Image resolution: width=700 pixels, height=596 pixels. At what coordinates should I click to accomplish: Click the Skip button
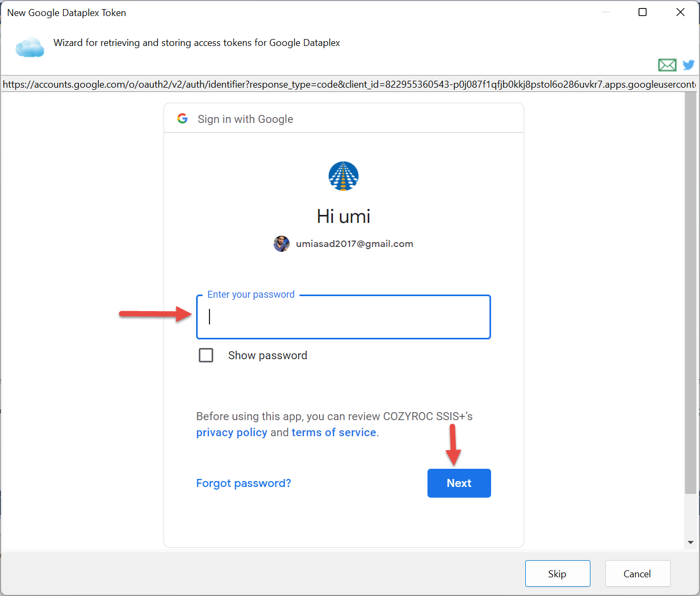557,574
